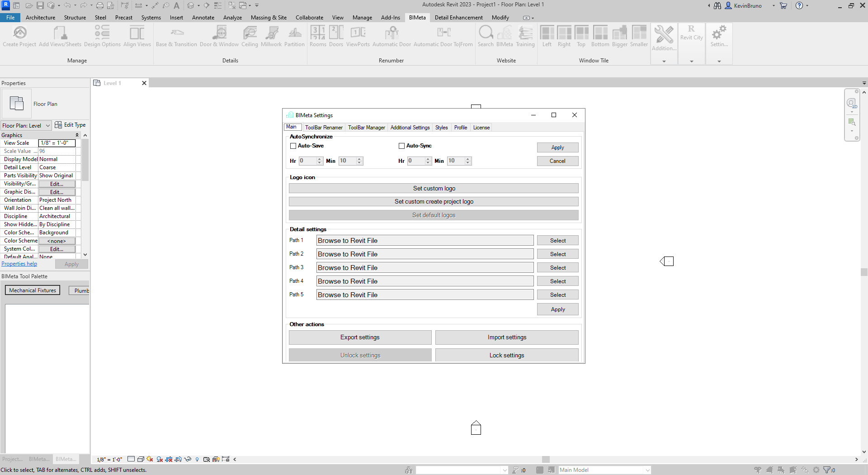Open the Floor Plan: Level type selector
The height and width of the screenshot is (475, 868).
point(26,125)
